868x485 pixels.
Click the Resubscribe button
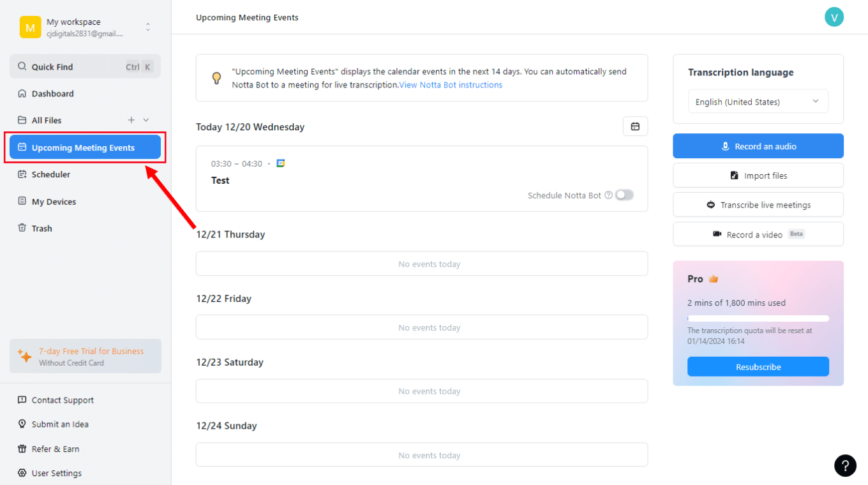[758, 367]
